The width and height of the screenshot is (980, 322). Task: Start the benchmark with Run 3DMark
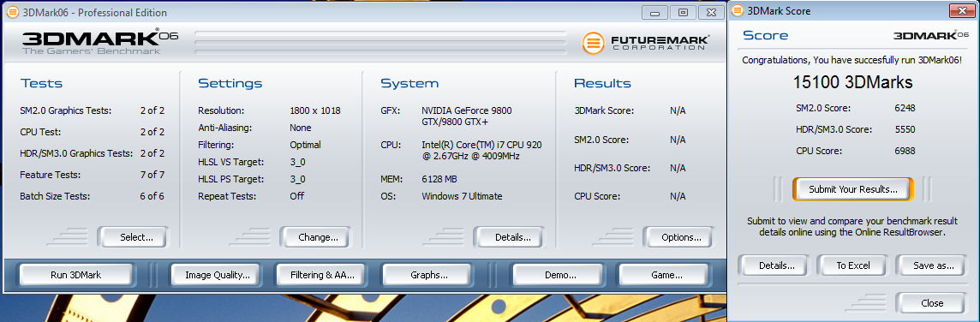75,275
